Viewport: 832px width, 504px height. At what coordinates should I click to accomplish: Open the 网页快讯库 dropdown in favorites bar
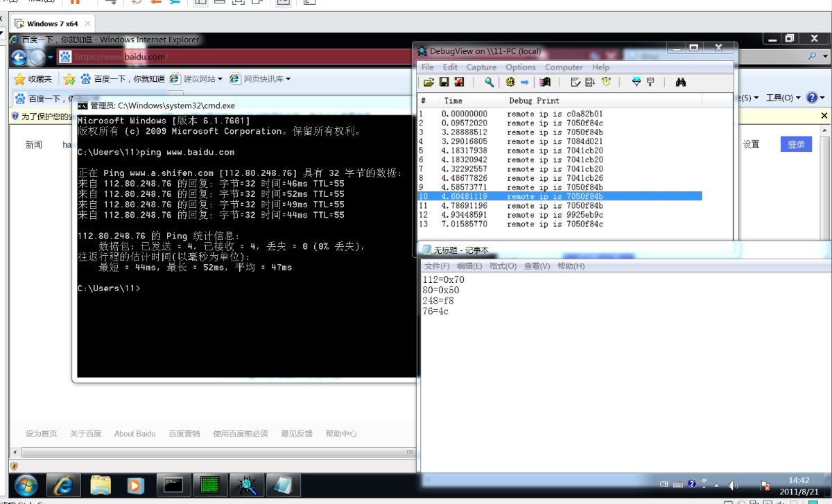(260, 79)
